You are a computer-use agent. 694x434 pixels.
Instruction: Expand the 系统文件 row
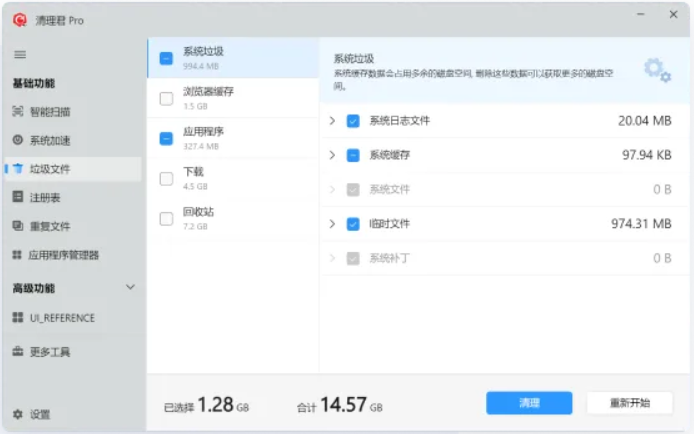click(332, 190)
